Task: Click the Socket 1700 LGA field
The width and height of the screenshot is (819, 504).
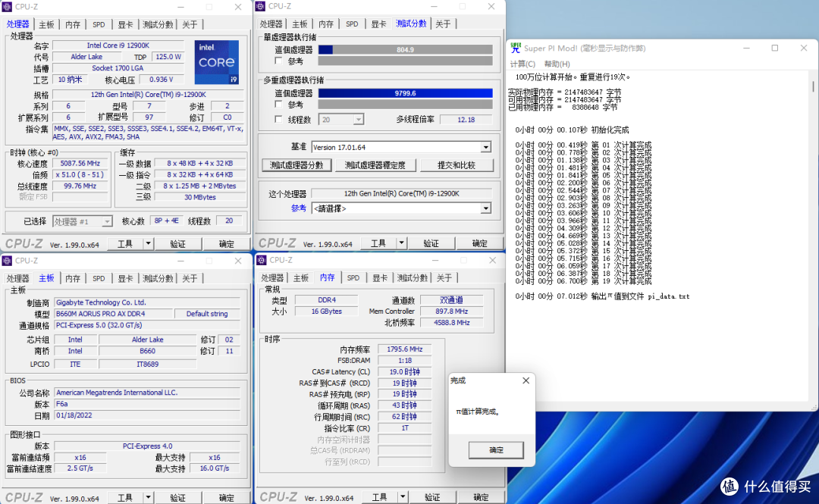Action: (x=118, y=68)
